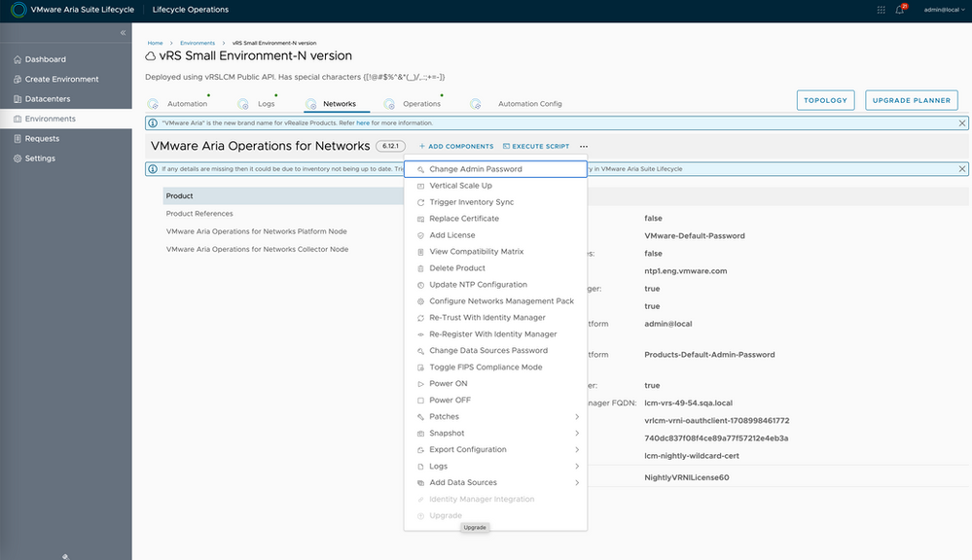Screen dimensions: 972x560
Task: Open the UPGRADE PLANNER button
Action: tap(912, 100)
